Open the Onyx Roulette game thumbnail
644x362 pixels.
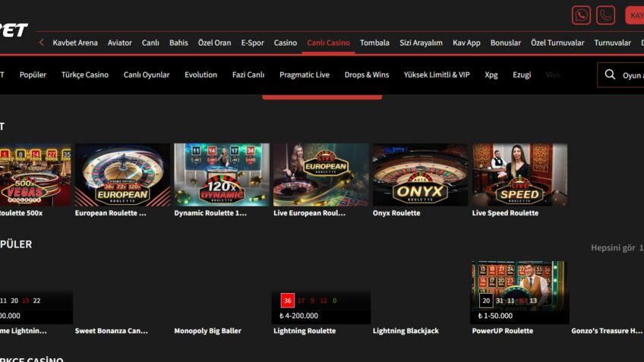point(419,175)
